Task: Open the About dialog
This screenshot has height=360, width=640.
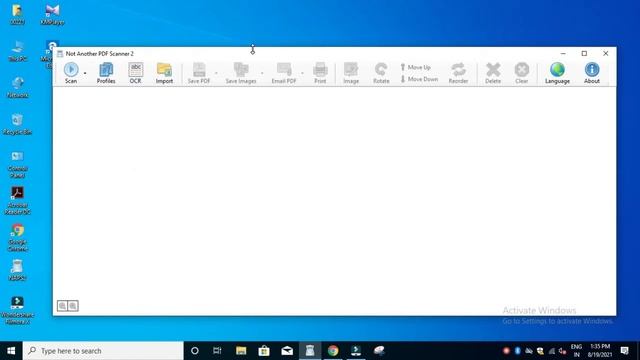Action: click(591, 73)
